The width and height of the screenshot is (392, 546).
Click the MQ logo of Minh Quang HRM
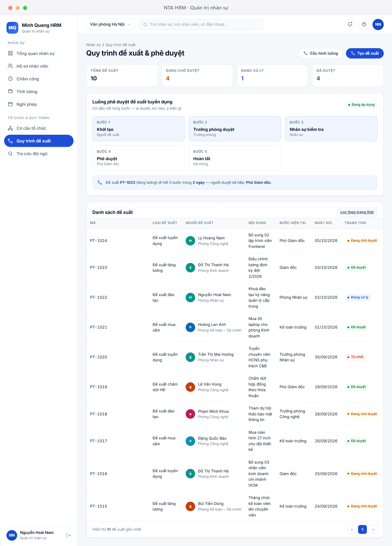(12, 28)
